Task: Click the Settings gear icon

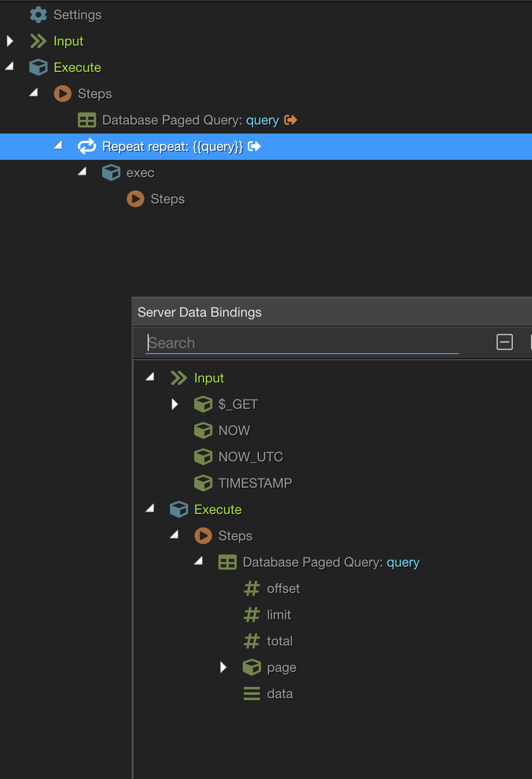Action: point(38,15)
